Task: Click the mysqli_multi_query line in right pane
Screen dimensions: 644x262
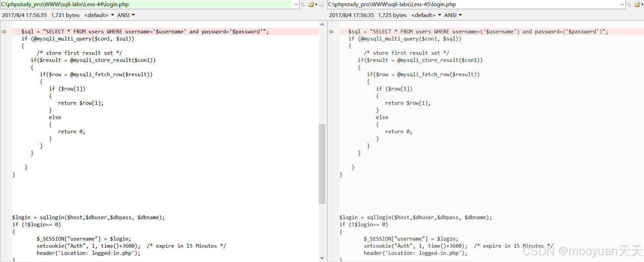Action: tap(405, 39)
